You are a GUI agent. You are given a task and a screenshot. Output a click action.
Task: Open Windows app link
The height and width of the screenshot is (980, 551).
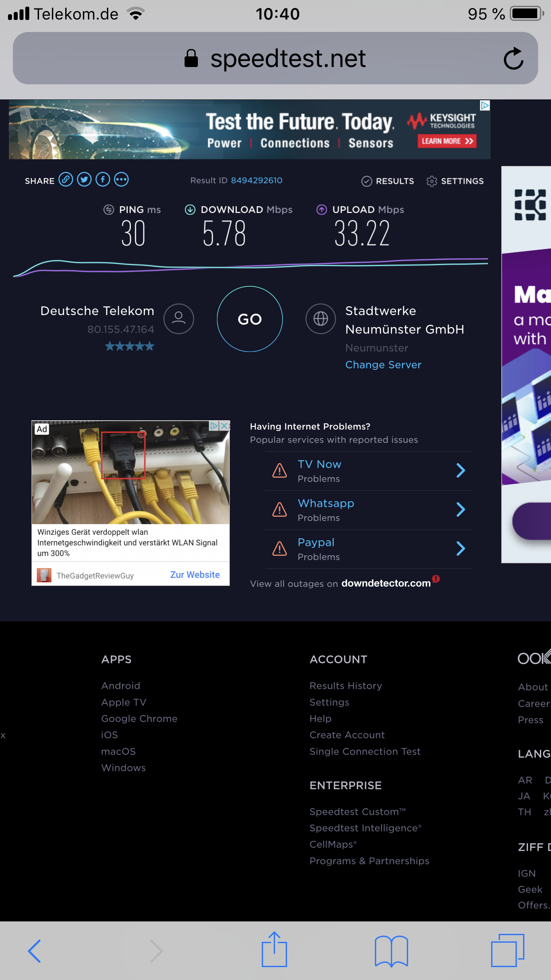pyautogui.click(x=123, y=768)
